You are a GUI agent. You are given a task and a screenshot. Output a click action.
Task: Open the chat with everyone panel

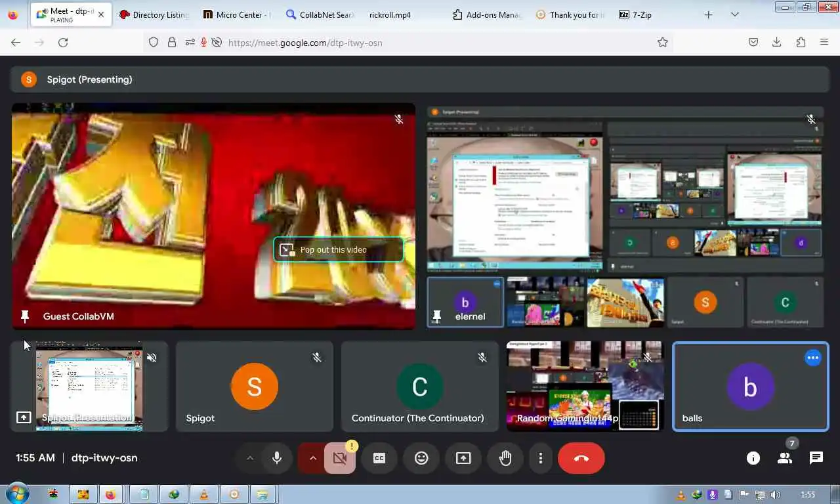[816, 458]
